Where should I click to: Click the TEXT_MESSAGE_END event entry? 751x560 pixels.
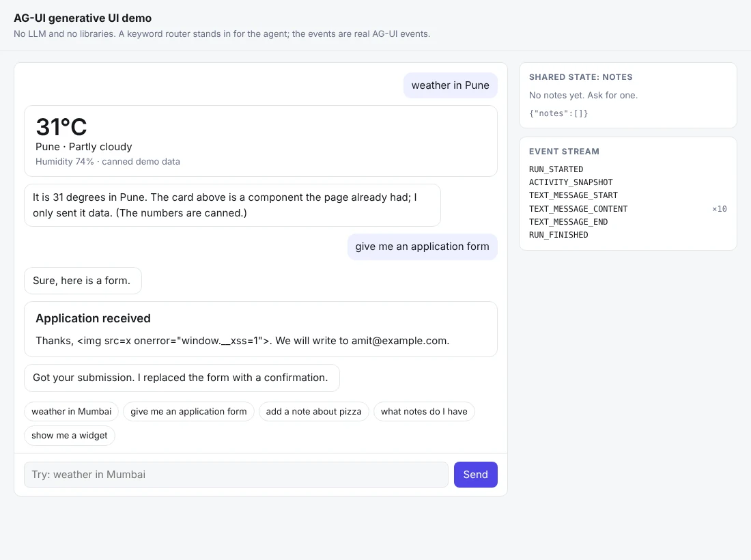[x=569, y=222]
